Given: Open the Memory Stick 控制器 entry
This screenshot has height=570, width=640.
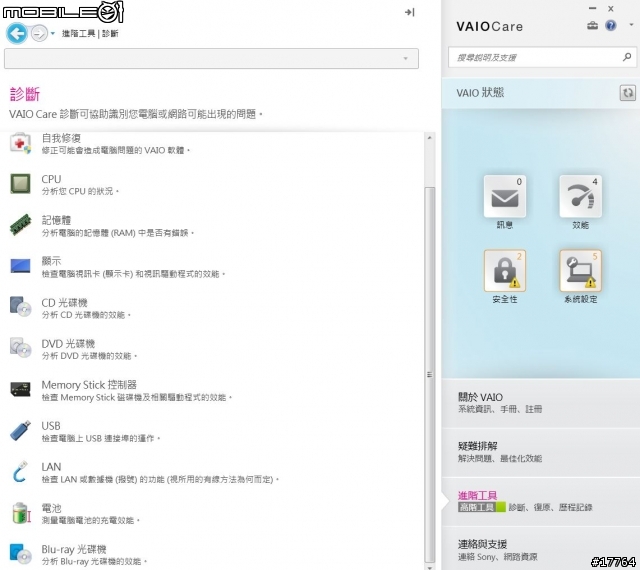Looking at the screenshot, I should (x=89, y=385).
